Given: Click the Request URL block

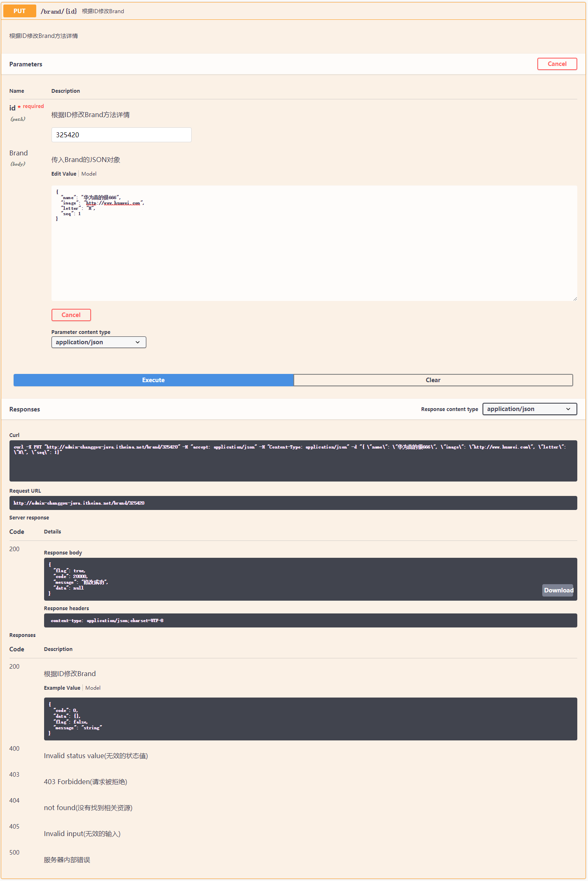Looking at the screenshot, I should (x=293, y=503).
